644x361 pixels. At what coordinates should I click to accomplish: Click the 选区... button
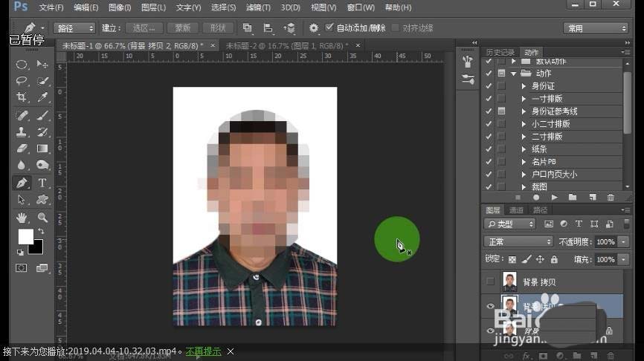click(144, 28)
